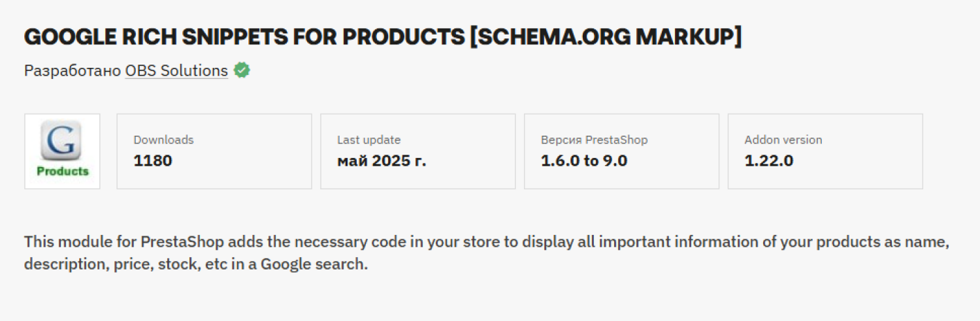Click the blue G letter icon
The width and height of the screenshot is (980, 321).
pyautogui.click(x=62, y=140)
